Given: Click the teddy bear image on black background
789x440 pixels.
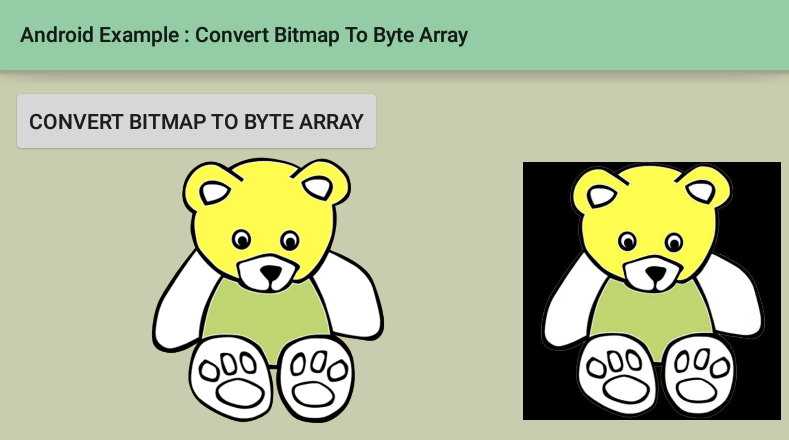Looking at the screenshot, I should click(652, 291).
